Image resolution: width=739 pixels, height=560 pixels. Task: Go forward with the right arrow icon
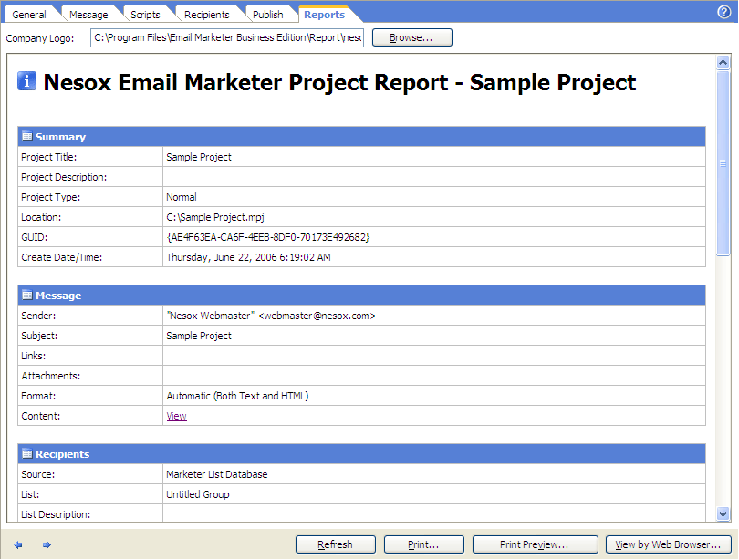[x=47, y=544]
